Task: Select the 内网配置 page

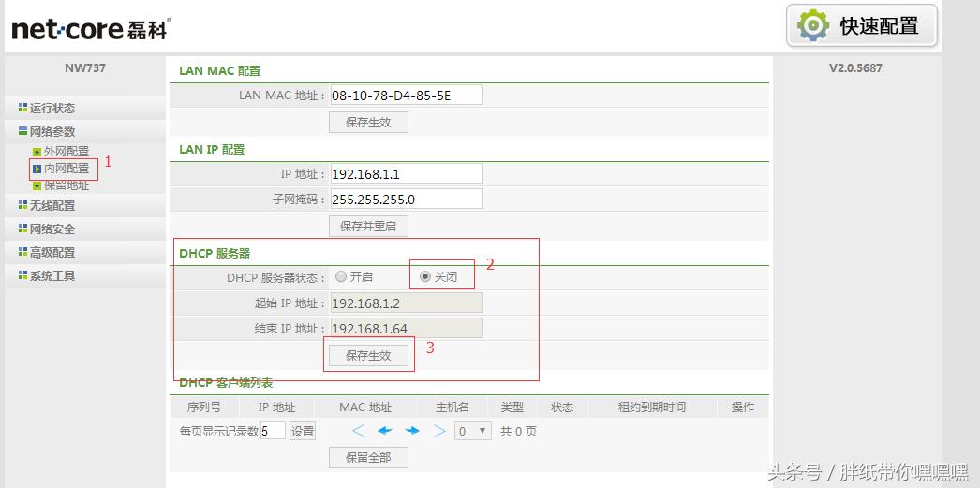Action: pos(67,169)
